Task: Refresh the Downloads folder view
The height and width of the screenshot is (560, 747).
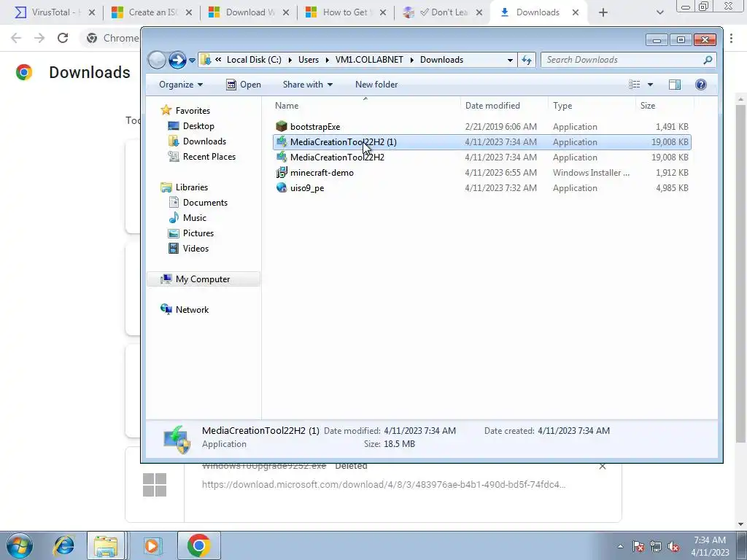Action: (527, 60)
